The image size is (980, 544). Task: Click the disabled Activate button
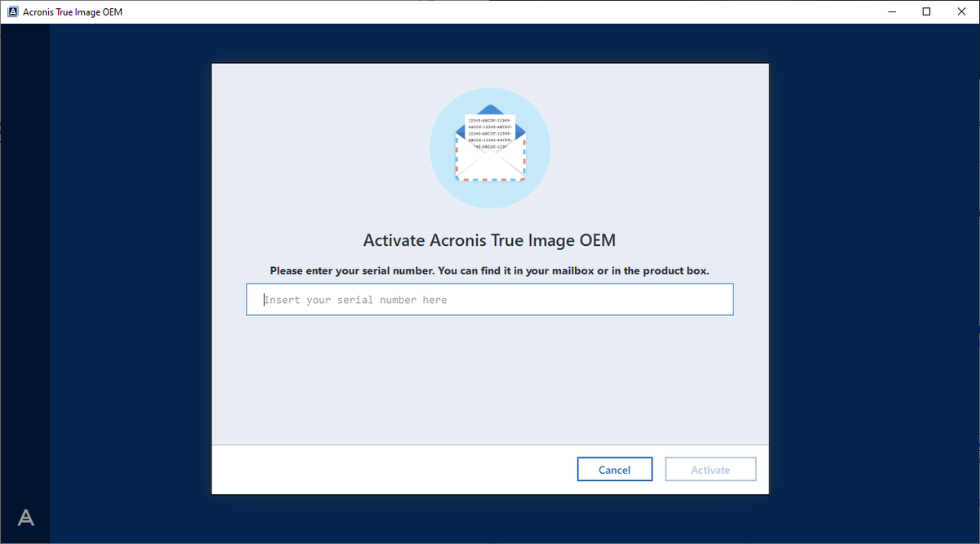tap(710, 470)
